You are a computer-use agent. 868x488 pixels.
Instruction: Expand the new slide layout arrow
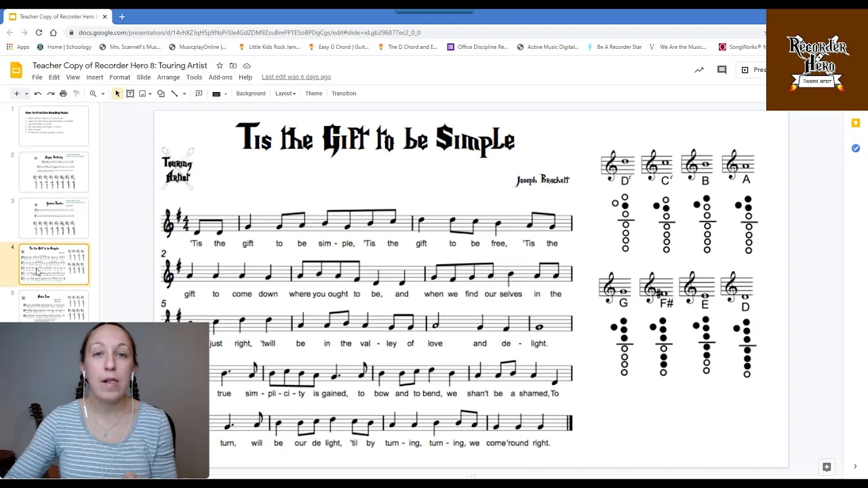[26, 94]
